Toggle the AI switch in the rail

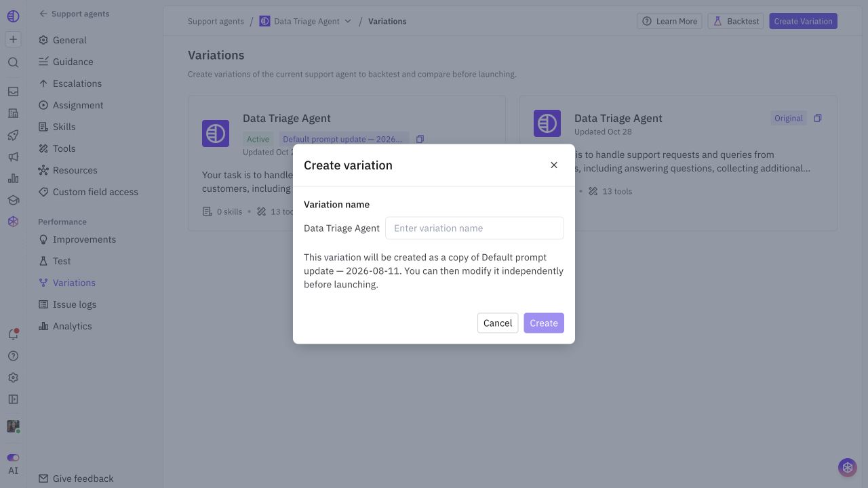point(13,457)
